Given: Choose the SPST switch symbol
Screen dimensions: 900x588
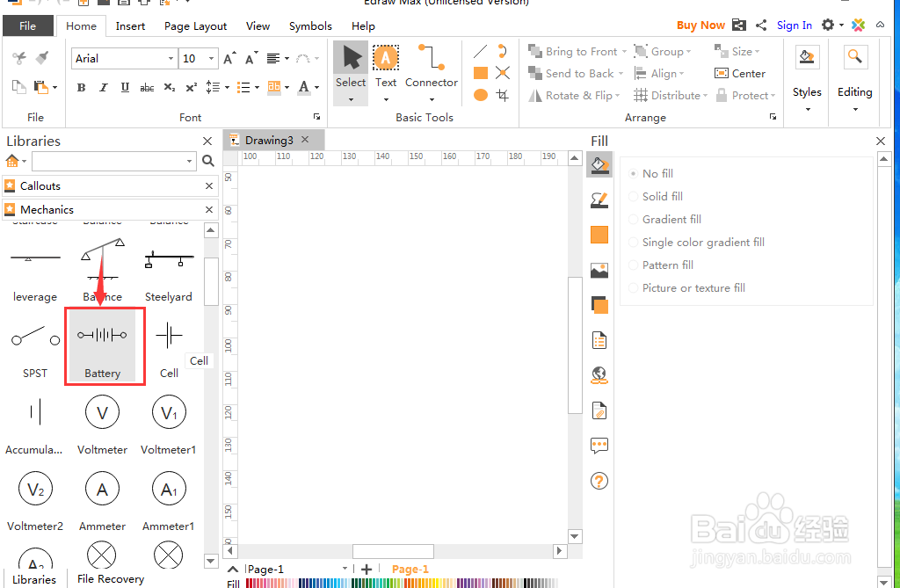Looking at the screenshot, I should coord(35,347).
